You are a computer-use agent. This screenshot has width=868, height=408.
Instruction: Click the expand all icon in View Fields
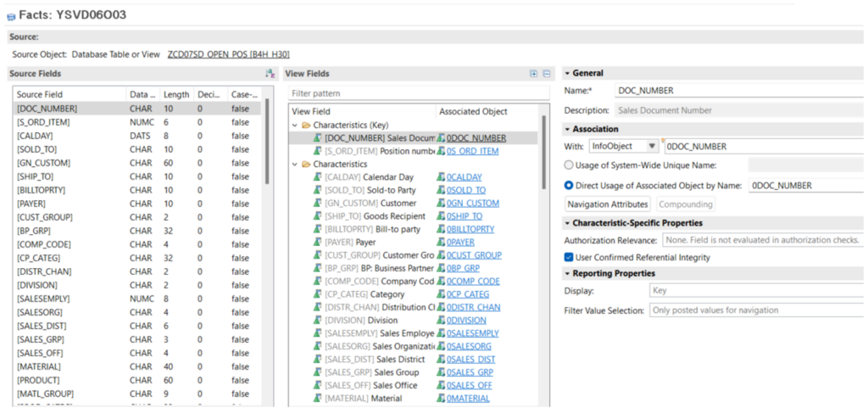[533, 74]
